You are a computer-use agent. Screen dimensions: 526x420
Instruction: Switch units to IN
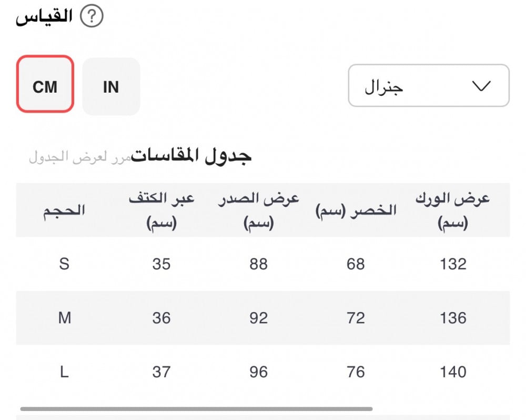click(111, 87)
